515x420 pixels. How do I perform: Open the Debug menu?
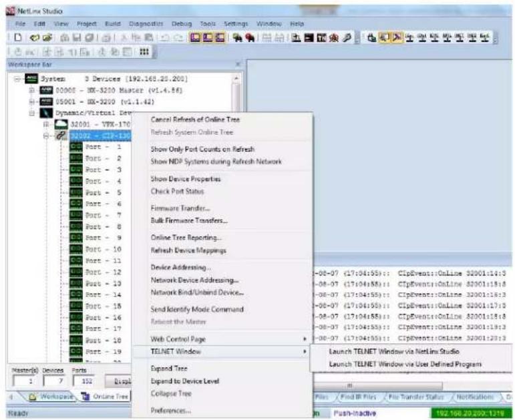(x=182, y=23)
